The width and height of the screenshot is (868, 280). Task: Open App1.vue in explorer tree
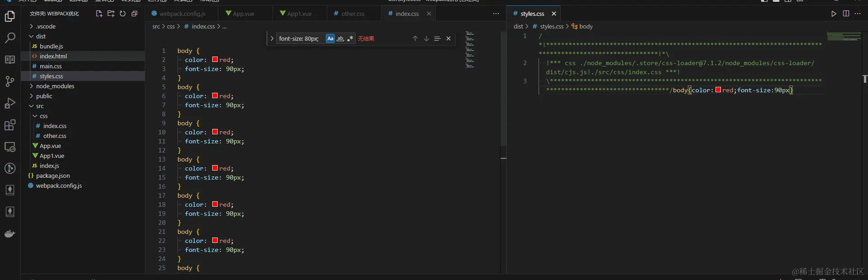coord(83,156)
